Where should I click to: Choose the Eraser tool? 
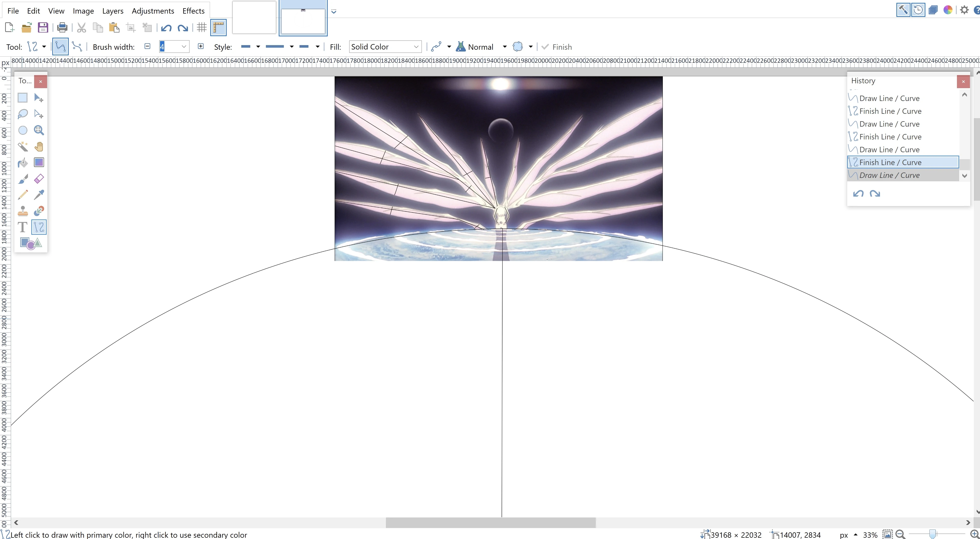click(x=39, y=179)
